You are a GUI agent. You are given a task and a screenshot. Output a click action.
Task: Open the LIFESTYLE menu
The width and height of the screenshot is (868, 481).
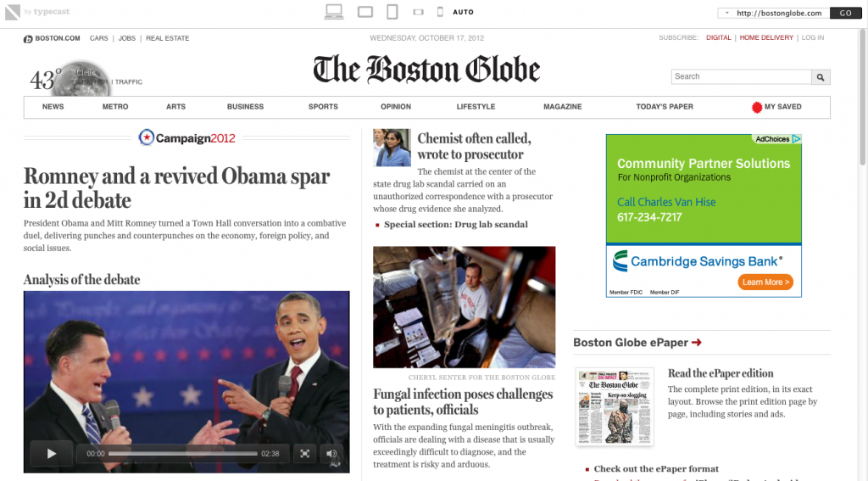476,106
